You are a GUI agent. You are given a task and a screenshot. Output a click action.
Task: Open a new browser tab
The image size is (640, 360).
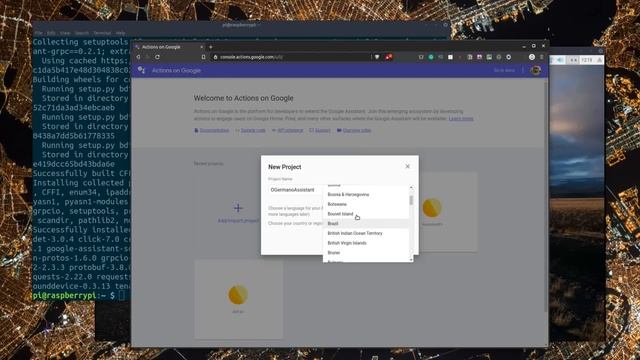pyautogui.click(x=211, y=47)
